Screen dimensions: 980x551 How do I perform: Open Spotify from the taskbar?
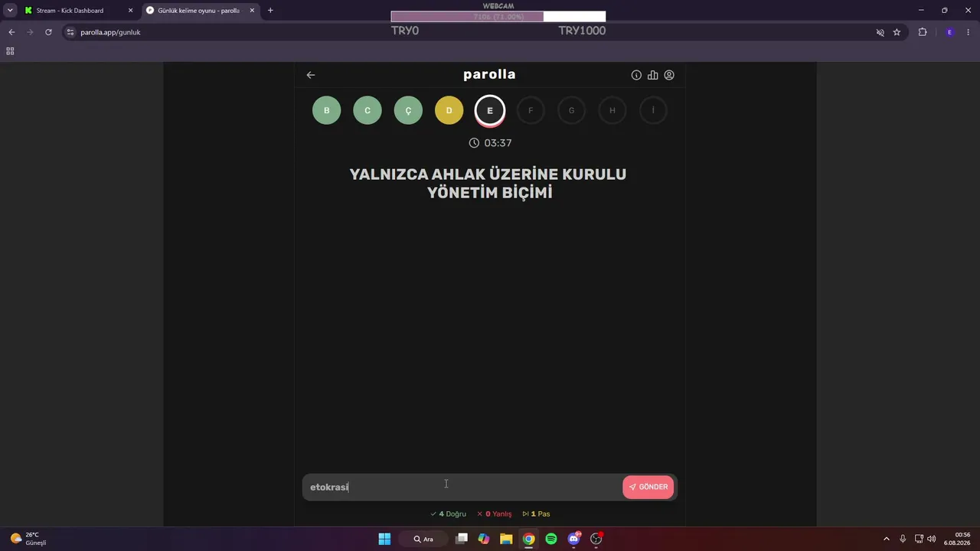(x=551, y=539)
